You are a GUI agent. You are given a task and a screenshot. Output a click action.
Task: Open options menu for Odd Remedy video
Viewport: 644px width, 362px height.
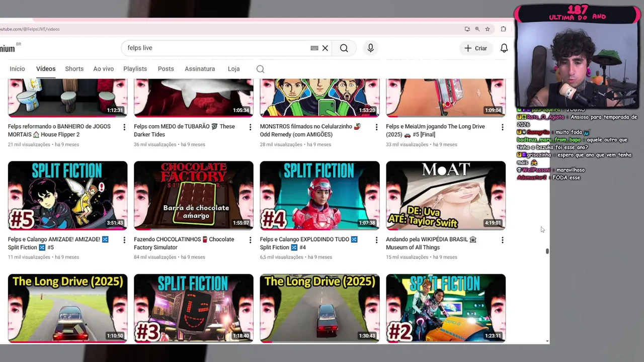(376, 128)
